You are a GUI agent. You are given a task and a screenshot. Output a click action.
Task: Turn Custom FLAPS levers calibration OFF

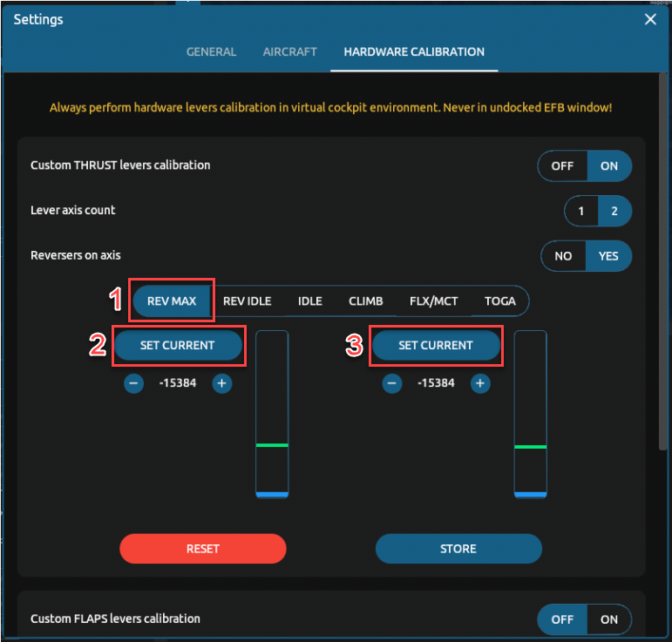[x=562, y=619]
